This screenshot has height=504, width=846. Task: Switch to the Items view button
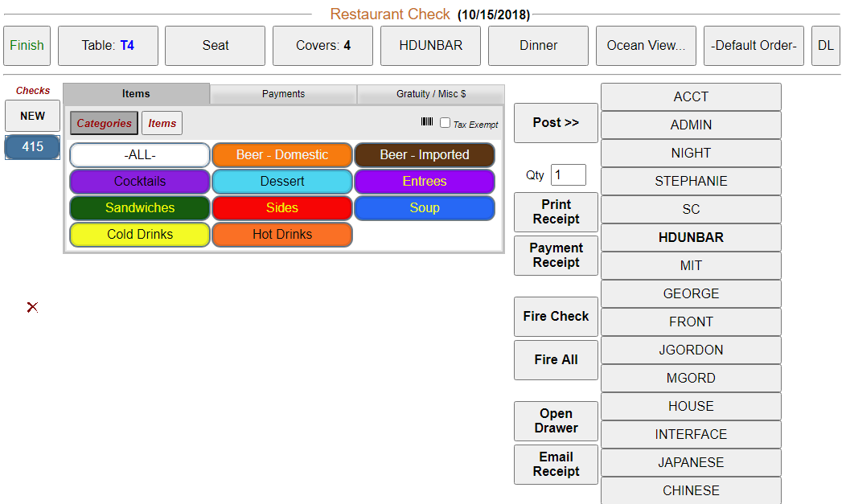(162, 123)
